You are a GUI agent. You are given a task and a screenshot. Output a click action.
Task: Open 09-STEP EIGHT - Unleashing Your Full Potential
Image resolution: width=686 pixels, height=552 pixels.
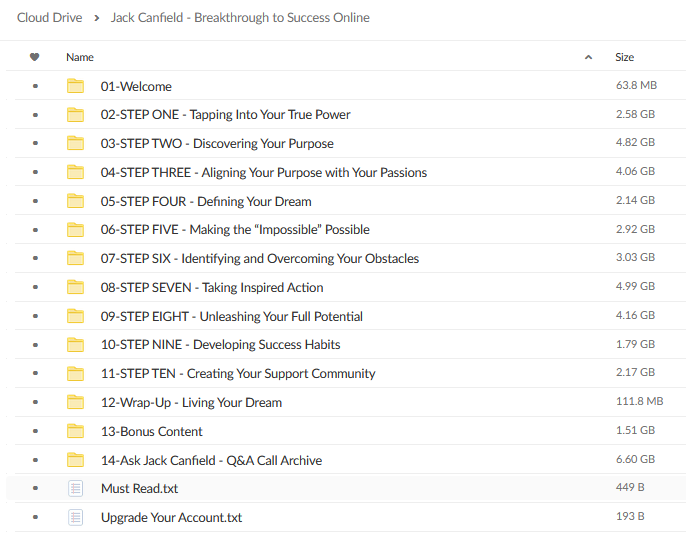(232, 316)
